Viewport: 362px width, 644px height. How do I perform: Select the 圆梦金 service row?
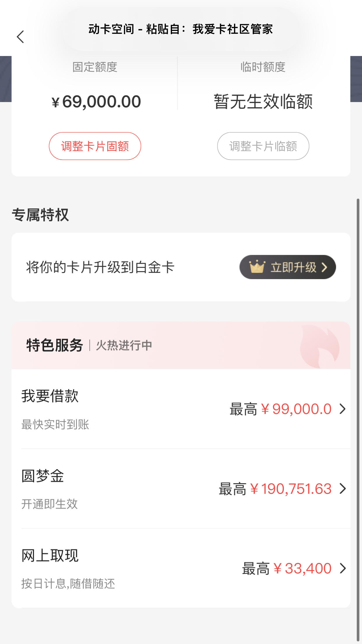pos(181,489)
